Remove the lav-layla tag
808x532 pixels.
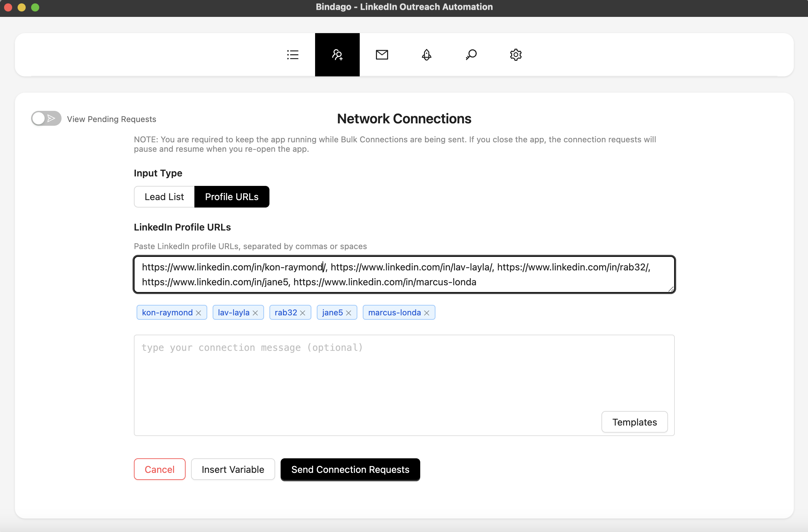click(x=255, y=313)
